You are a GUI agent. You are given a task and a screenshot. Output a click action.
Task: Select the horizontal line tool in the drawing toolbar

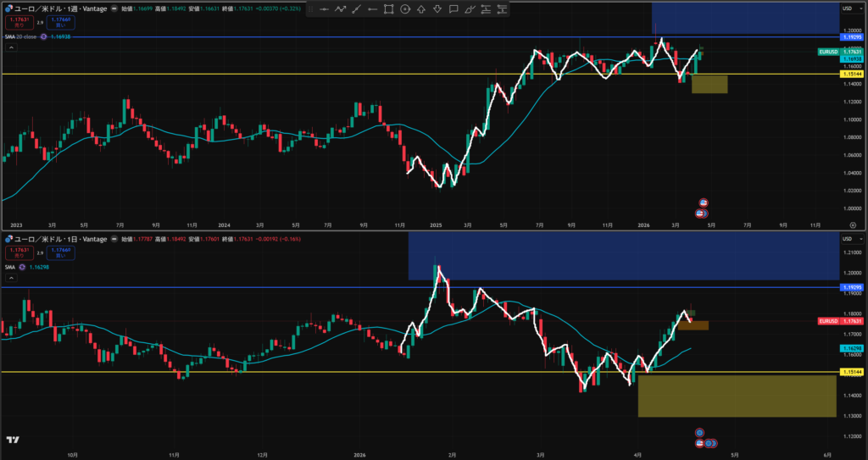pos(325,9)
